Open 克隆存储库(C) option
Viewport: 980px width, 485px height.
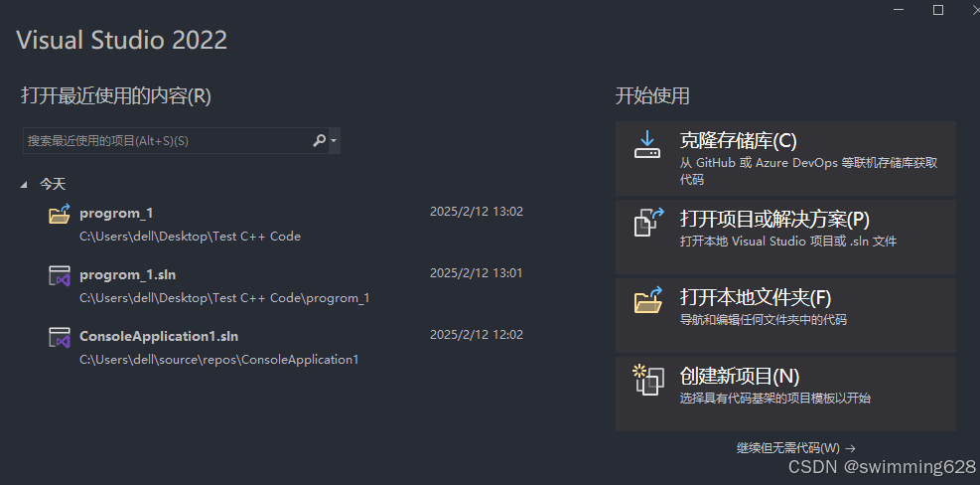coord(785,158)
